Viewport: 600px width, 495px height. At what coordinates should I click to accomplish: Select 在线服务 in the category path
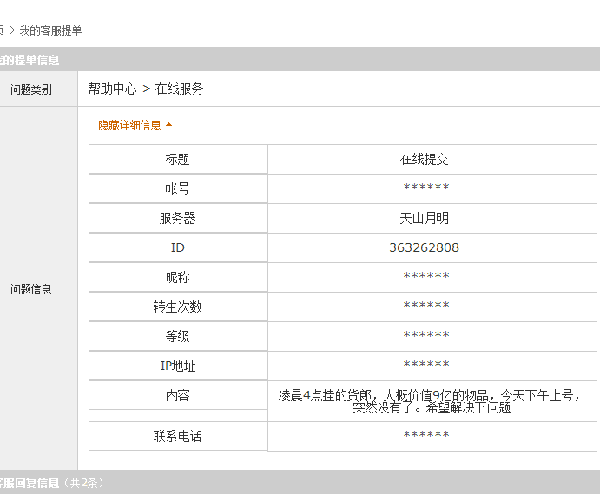[x=178, y=89]
